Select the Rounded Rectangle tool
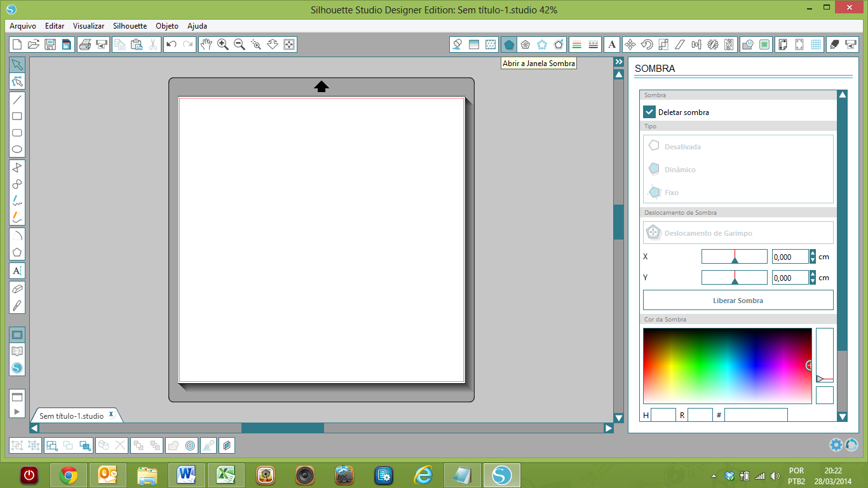Viewport: 868px width, 488px height. (x=17, y=133)
